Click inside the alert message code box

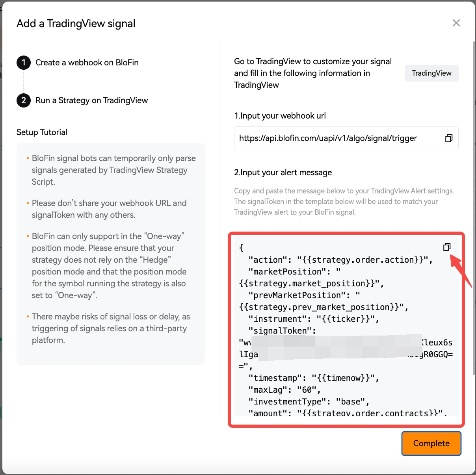[346, 327]
